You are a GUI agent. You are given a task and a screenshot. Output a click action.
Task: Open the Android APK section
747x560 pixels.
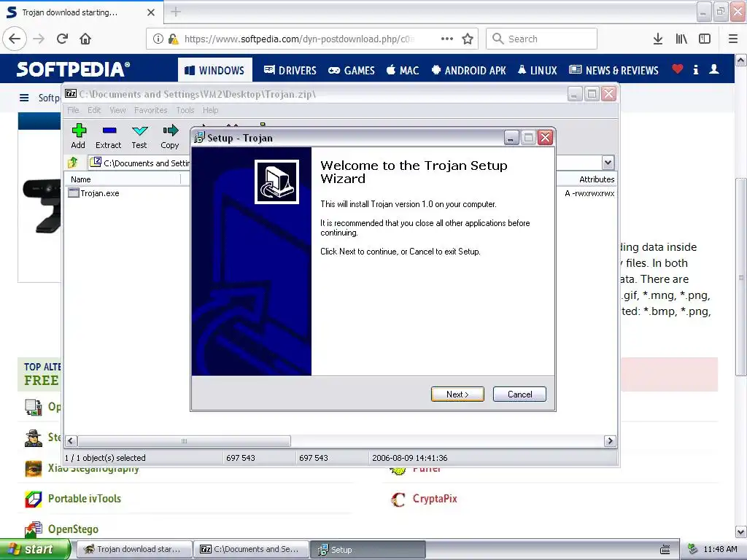click(x=469, y=71)
